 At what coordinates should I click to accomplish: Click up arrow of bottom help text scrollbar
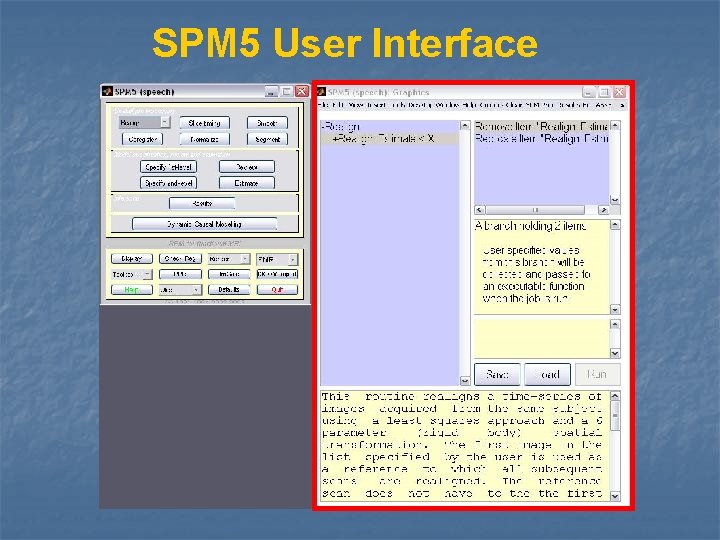615,396
